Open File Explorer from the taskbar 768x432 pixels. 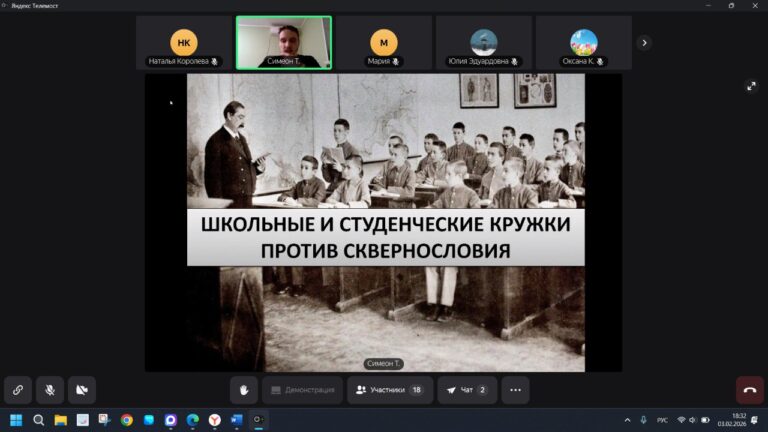coord(61,420)
